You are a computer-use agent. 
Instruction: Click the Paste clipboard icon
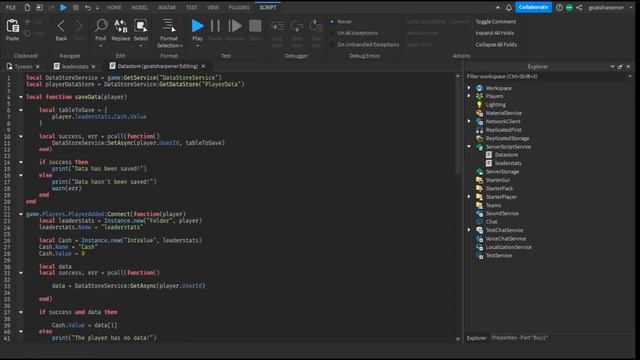tap(13, 26)
